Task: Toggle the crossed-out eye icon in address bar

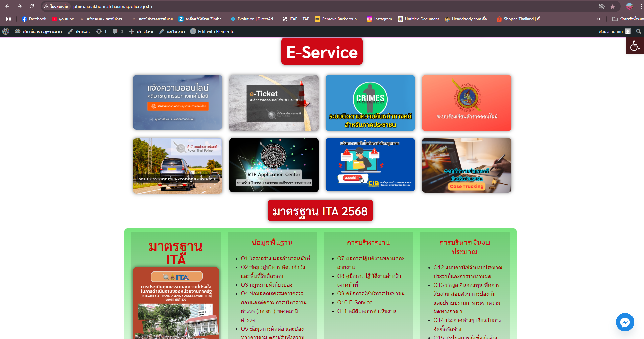Action: click(x=601, y=7)
